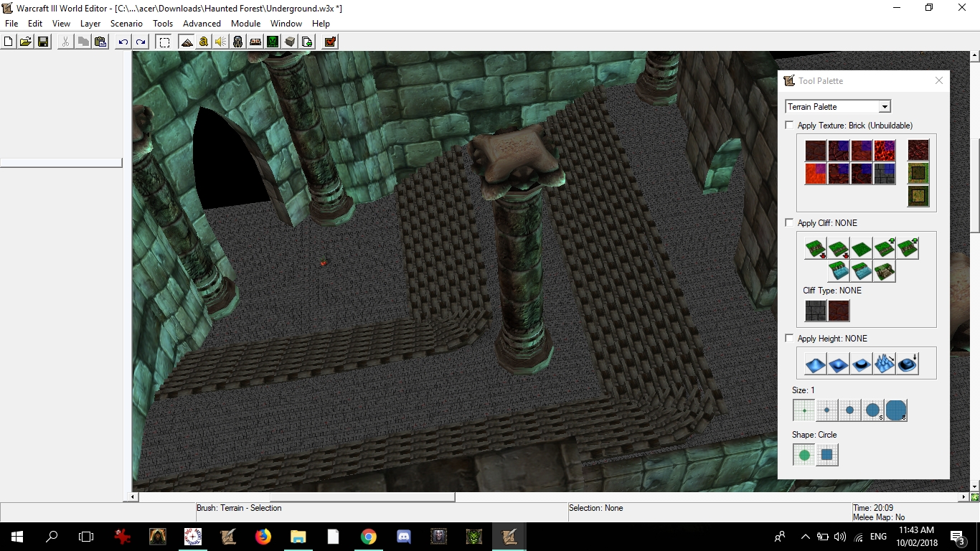Select the deep water cliff tool
This screenshot has width=980, height=551.
point(838,271)
